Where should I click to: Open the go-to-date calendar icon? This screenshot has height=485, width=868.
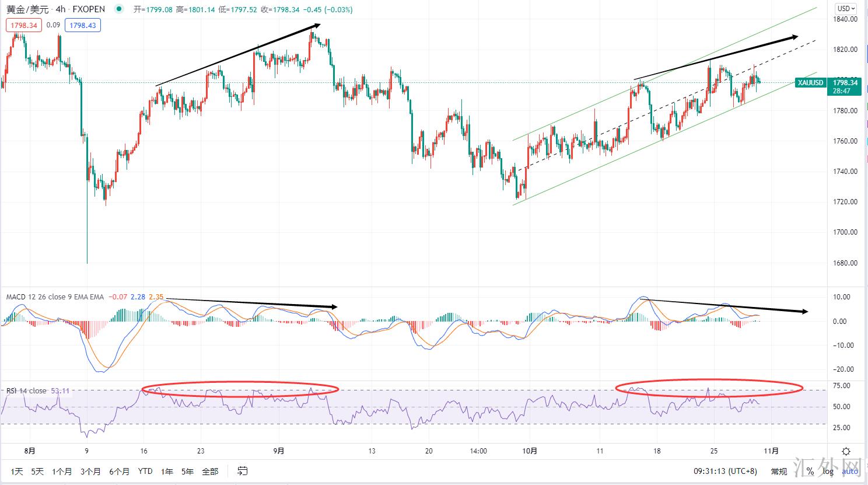coord(243,471)
